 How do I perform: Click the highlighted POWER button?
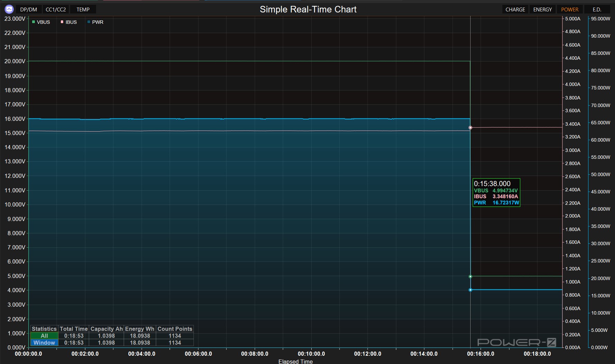click(569, 10)
